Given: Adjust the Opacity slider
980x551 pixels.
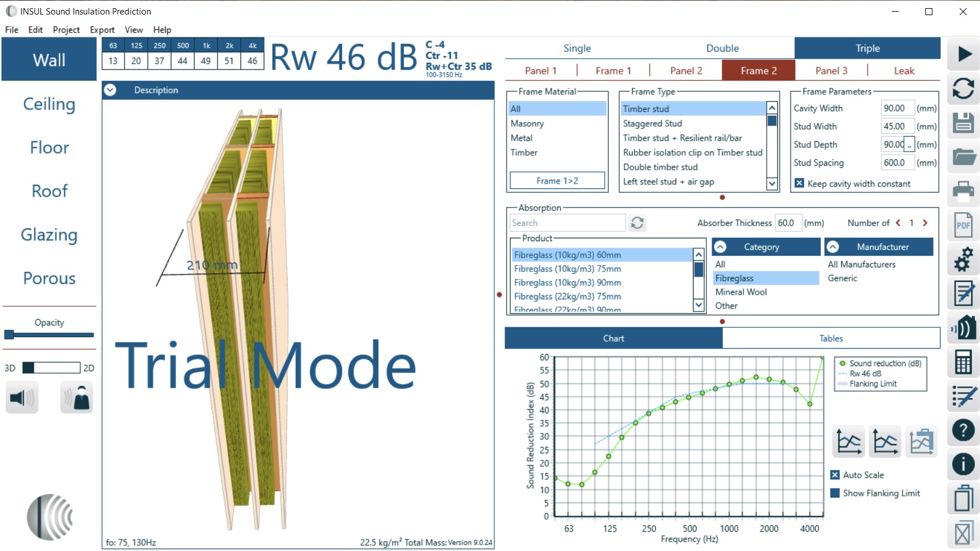Looking at the screenshot, I should tap(9, 335).
